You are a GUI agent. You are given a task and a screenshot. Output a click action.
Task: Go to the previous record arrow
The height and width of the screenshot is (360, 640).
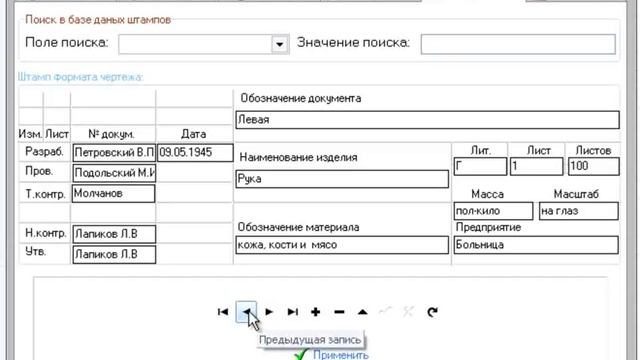point(246,312)
